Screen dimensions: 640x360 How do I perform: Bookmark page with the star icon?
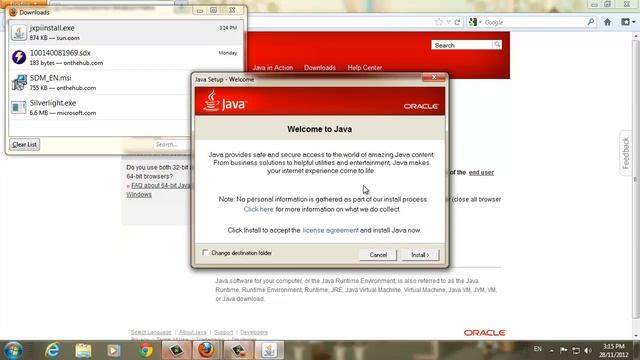click(x=439, y=22)
